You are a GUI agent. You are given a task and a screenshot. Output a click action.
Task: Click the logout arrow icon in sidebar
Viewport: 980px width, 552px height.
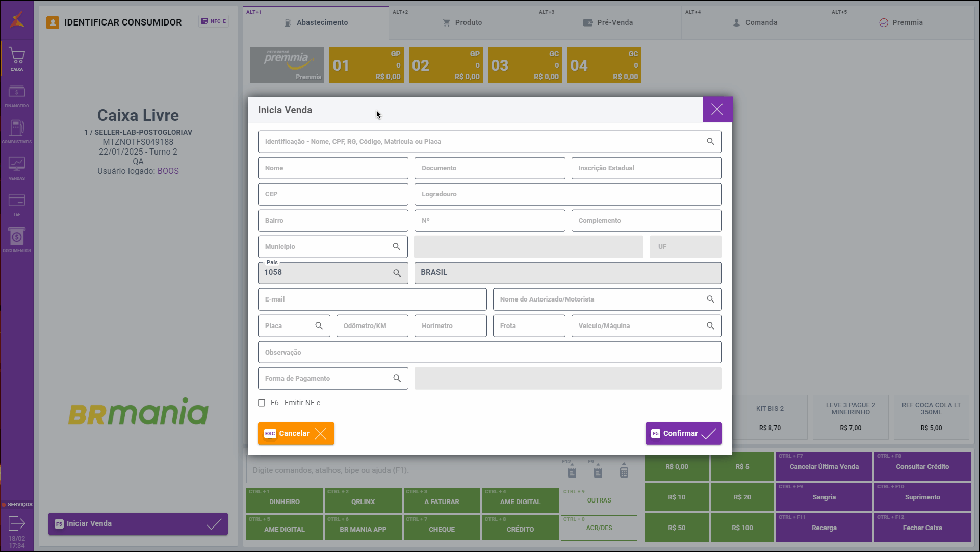point(16,523)
